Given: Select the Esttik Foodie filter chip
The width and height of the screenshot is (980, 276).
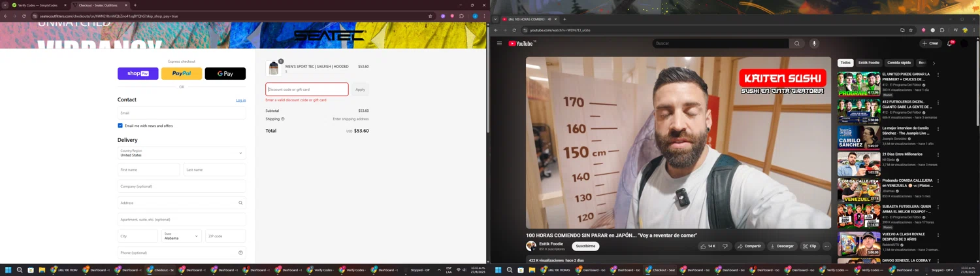Looking at the screenshot, I should pyautogui.click(x=868, y=63).
